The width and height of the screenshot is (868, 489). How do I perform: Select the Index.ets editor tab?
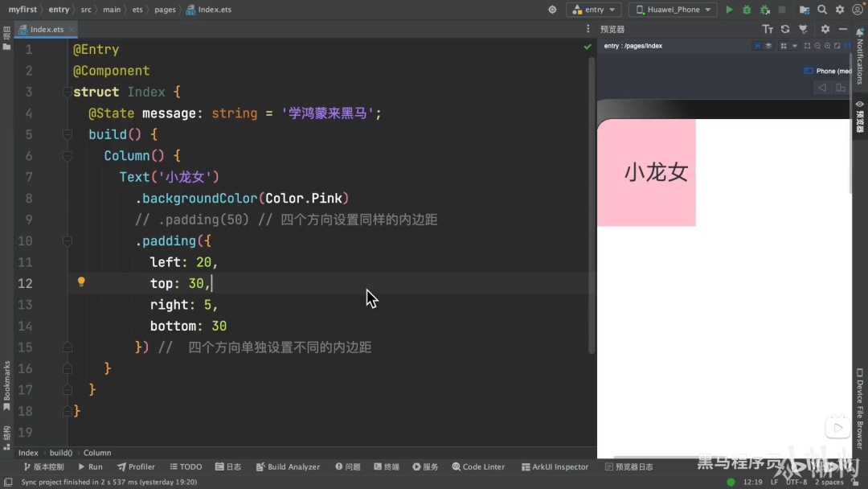(x=47, y=29)
